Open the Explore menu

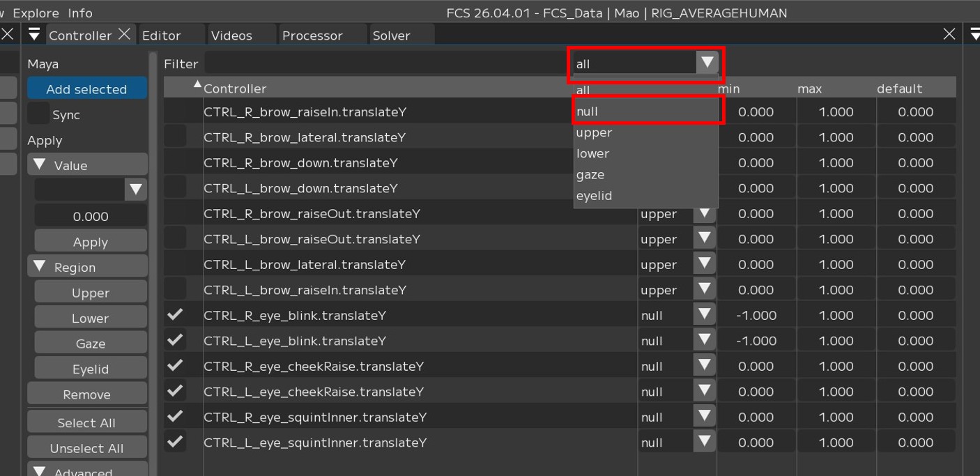36,13
